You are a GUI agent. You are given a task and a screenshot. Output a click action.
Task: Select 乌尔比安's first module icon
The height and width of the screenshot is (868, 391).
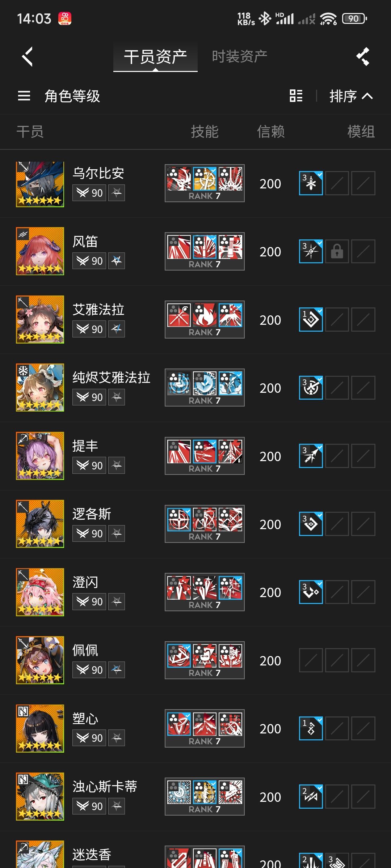(311, 183)
